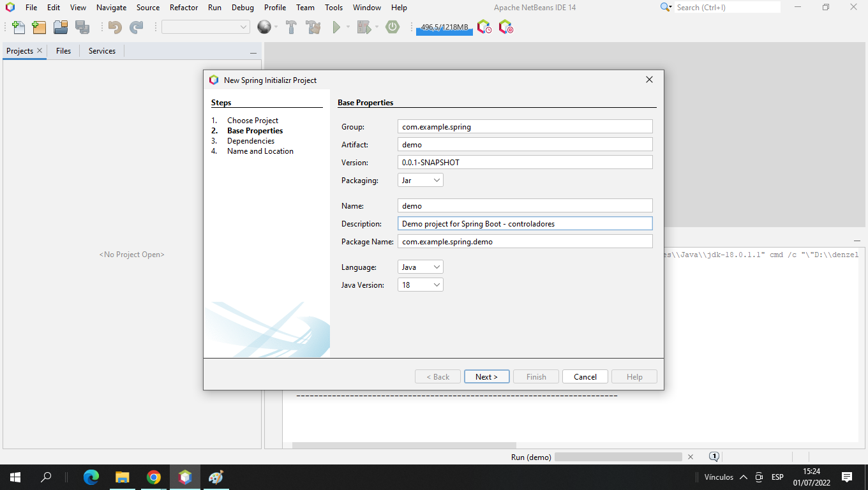Open the Navigate menu
The height and width of the screenshot is (490, 868).
pyautogui.click(x=111, y=8)
